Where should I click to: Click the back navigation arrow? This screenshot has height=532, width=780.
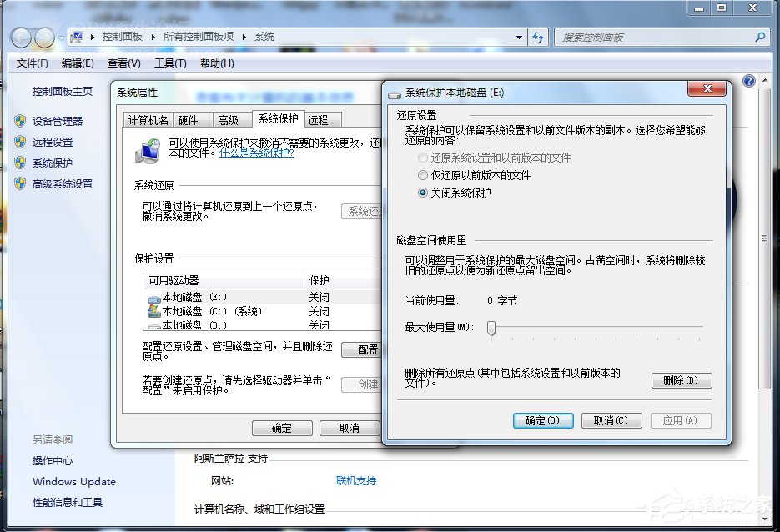(x=20, y=37)
